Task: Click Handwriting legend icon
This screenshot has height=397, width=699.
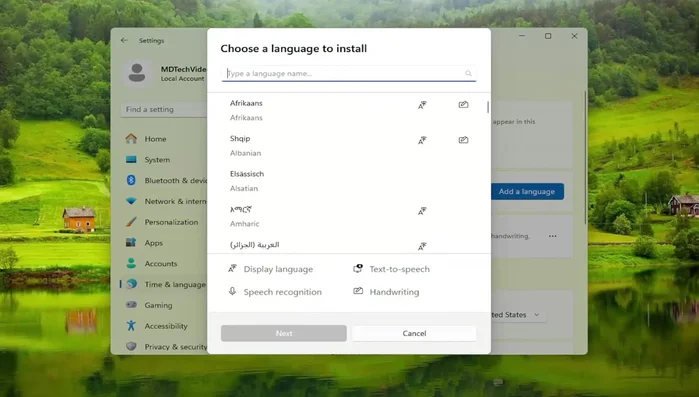Action: point(358,291)
